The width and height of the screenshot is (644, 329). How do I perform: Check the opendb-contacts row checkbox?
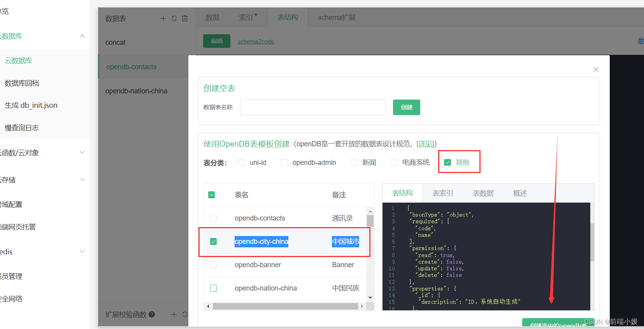[x=213, y=218]
